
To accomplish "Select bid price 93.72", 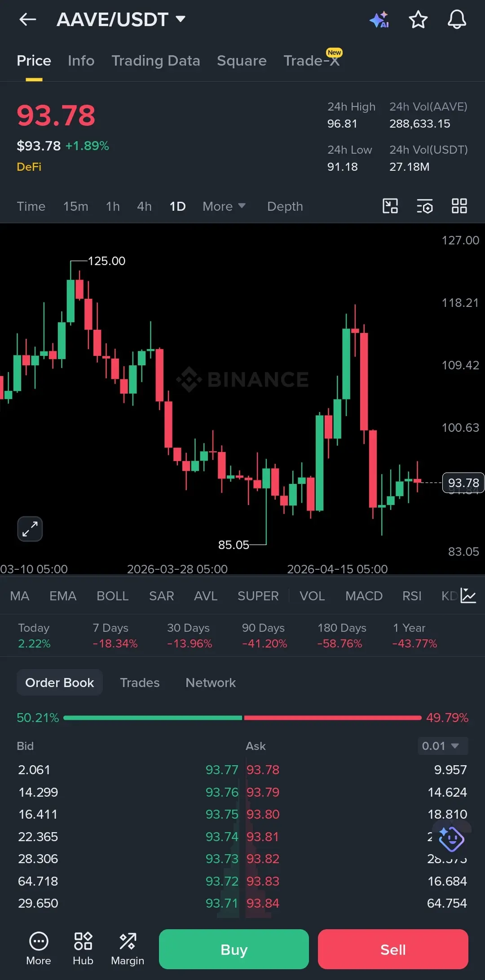I will [222, 881].
